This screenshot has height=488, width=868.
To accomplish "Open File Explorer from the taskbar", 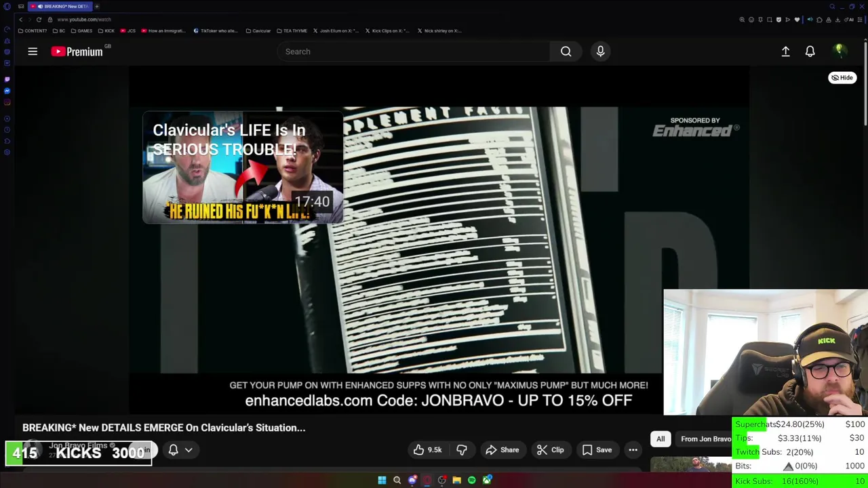I will (456, 480).
